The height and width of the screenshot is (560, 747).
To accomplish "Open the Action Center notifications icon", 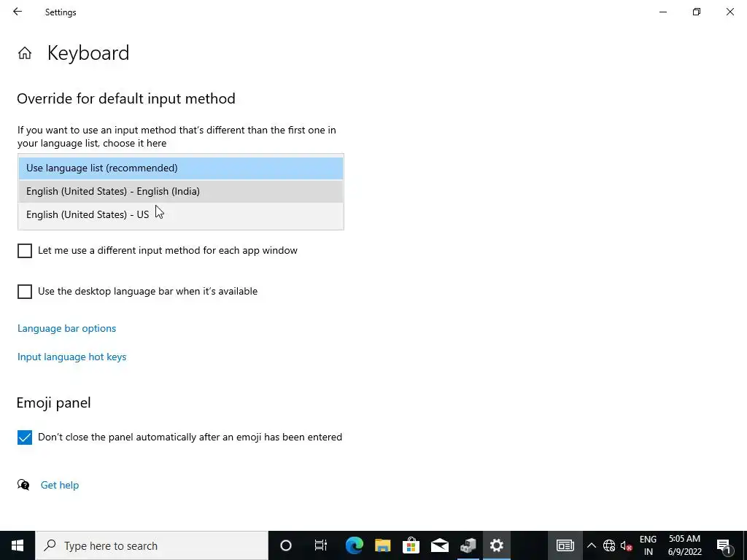I will pyautogui.click(x=724, y=545).
